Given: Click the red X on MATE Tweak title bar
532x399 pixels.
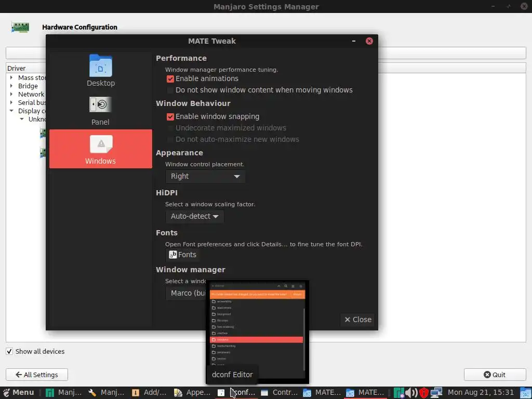Looking at the screenshot, I should tap(369, 41).
